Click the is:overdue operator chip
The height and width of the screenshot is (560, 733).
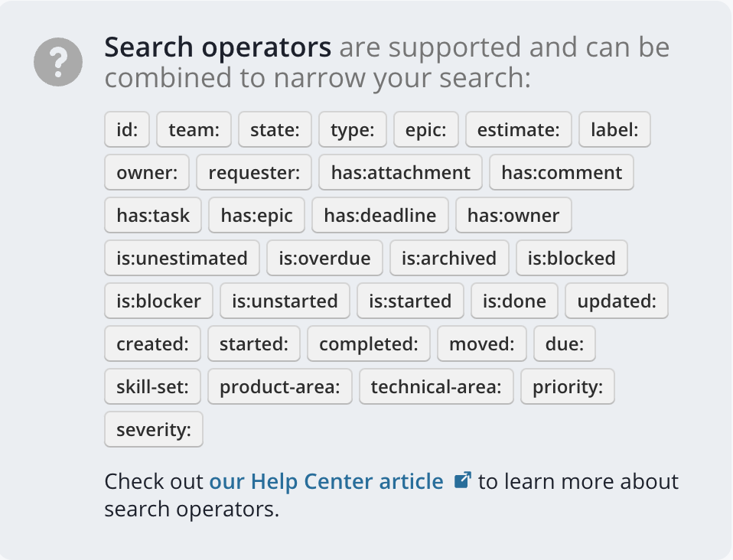(x=325, y=258)
